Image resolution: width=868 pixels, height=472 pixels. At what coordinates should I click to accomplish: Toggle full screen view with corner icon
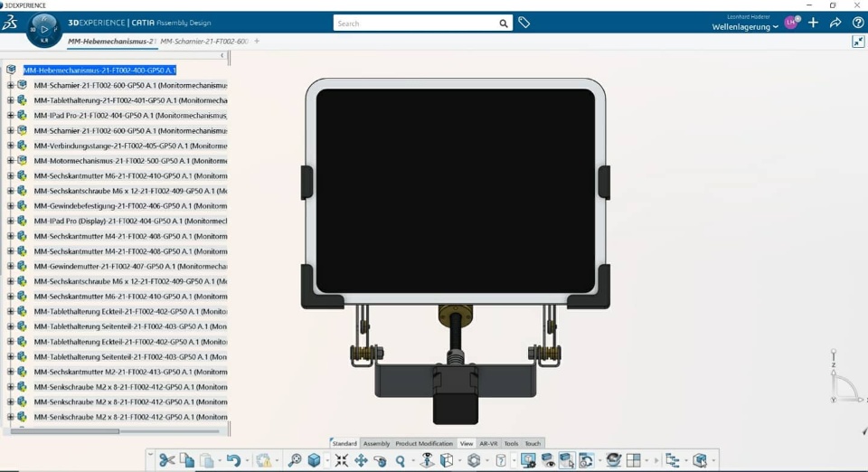[x=858, y=42]
